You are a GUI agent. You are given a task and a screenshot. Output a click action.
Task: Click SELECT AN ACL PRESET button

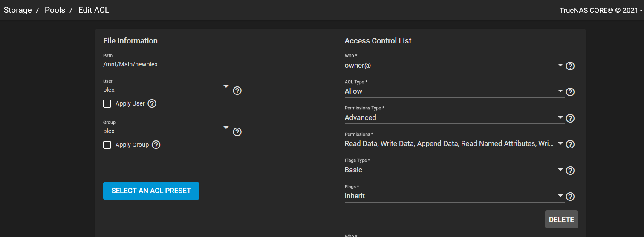tap(151, 191)
